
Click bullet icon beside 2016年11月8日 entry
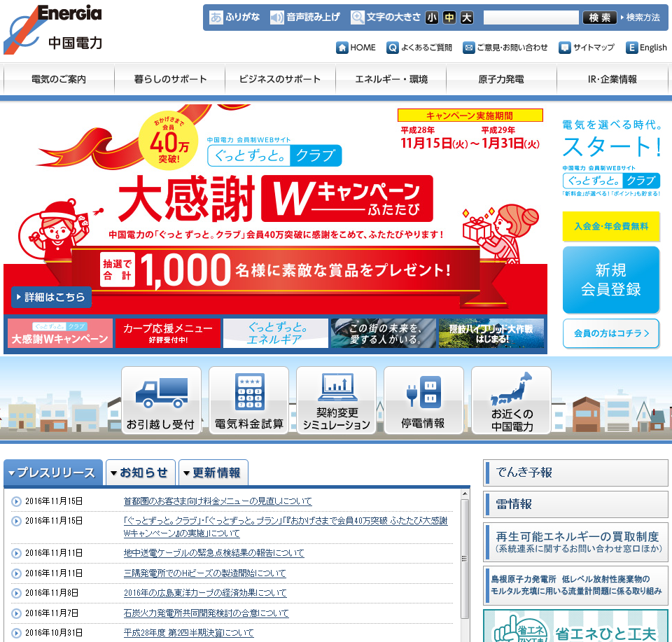click(x=16, y=593)
